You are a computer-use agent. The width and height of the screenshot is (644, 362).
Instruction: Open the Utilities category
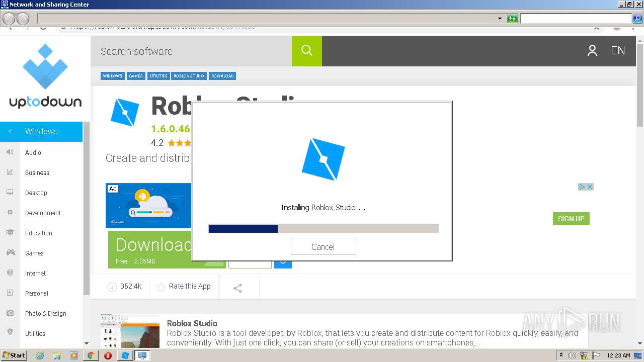35,333
